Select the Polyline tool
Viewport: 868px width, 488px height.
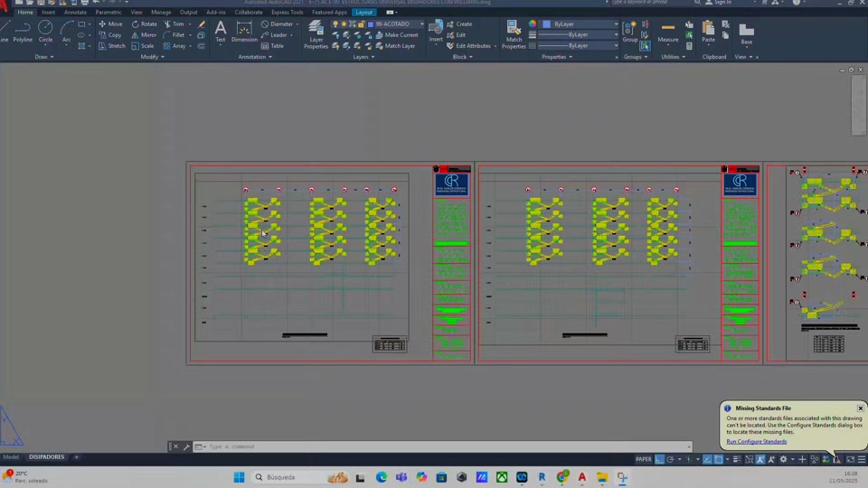pos(23,32)
